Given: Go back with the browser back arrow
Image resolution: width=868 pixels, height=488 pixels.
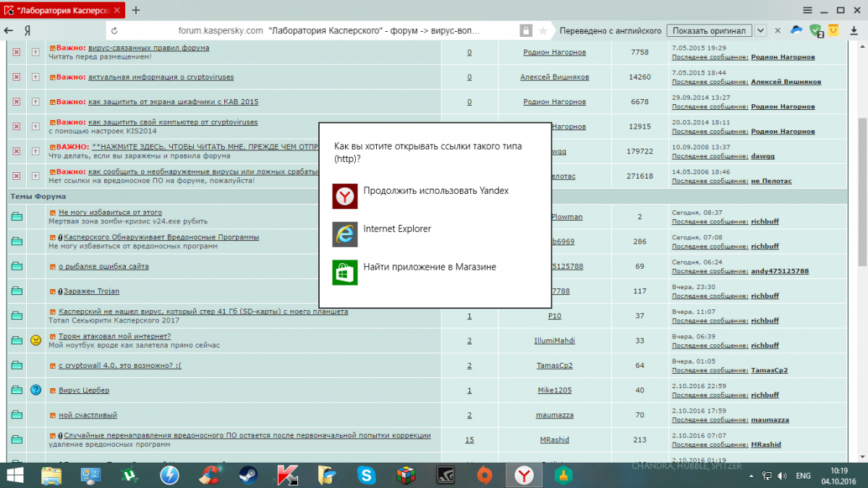Looking at the screenshot, I should 9,31.
